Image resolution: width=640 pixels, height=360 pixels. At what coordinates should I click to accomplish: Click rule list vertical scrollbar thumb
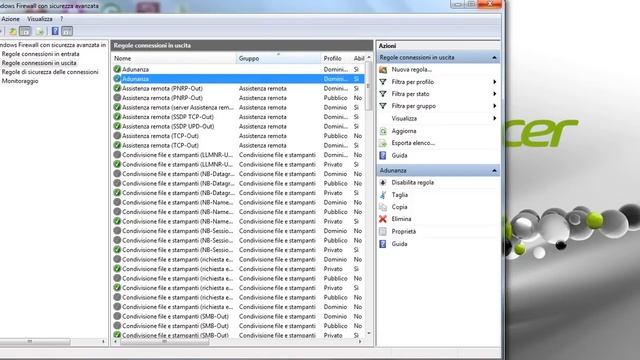pos(369,86)
